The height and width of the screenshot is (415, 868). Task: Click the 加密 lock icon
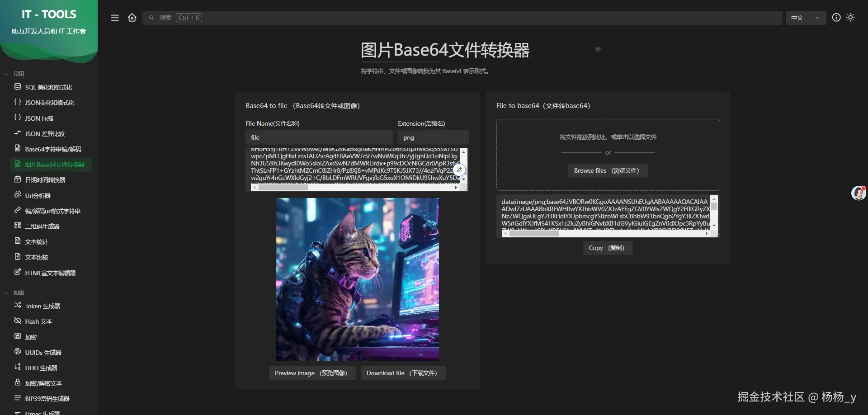click(x=18, y=336)
